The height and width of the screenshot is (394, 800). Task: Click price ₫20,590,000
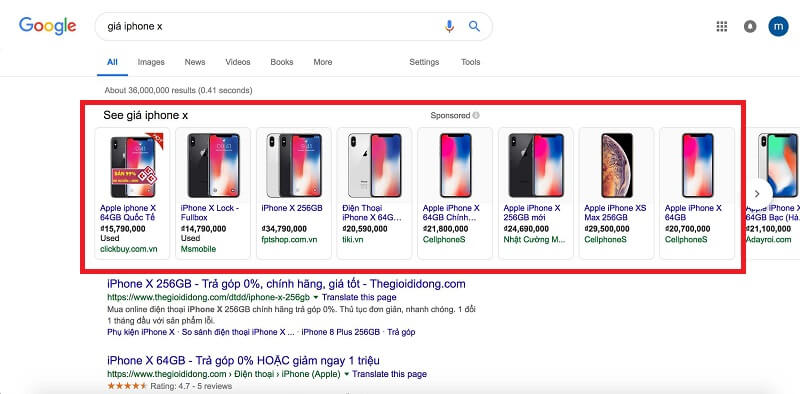coord(365,229)
